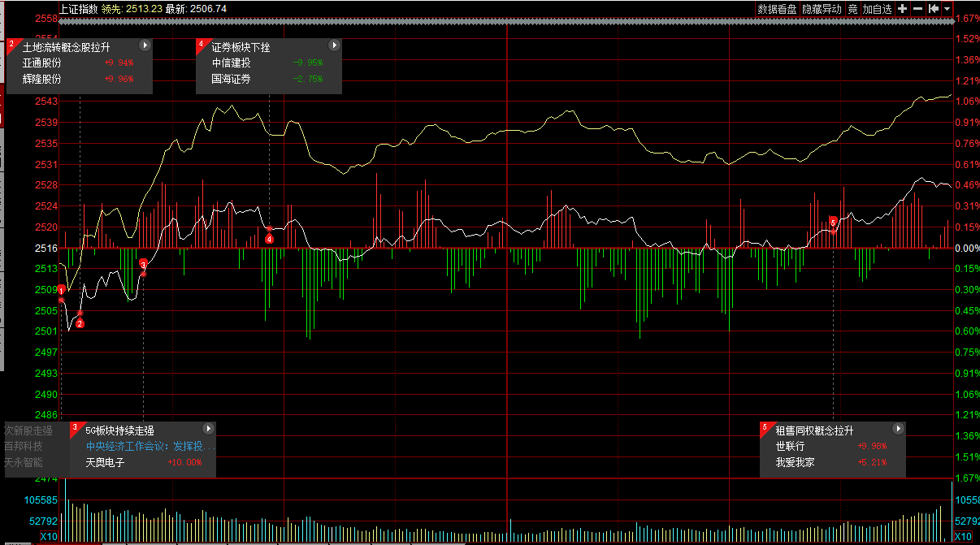Click red event marker 3 on chart

(x=143, y=265)
